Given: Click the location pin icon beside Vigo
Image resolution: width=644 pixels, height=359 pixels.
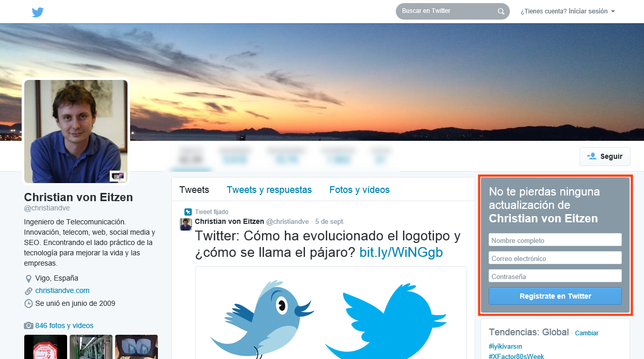Looking at the screenshot, I should click(x=28, y=279).
